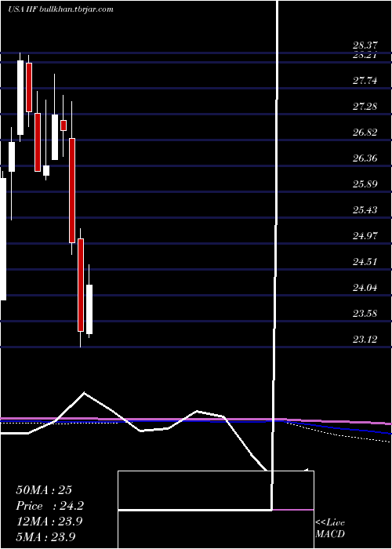The width and height of the screenshot is (392, 549).
Task: Click the Live MACD label
Action: click(x=330, y=528)
